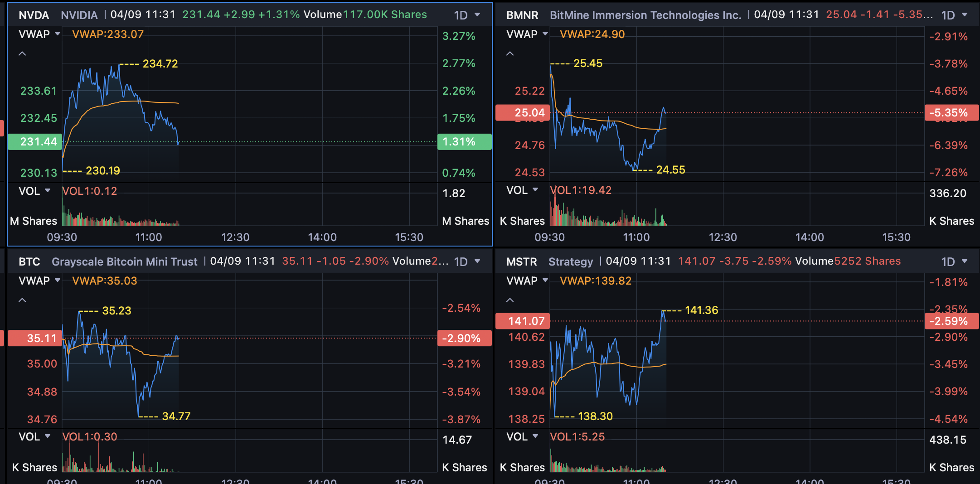Click the -3.87% axis label in BTC chart
Screen dimensions: 980x484
[x=461, y=420]
